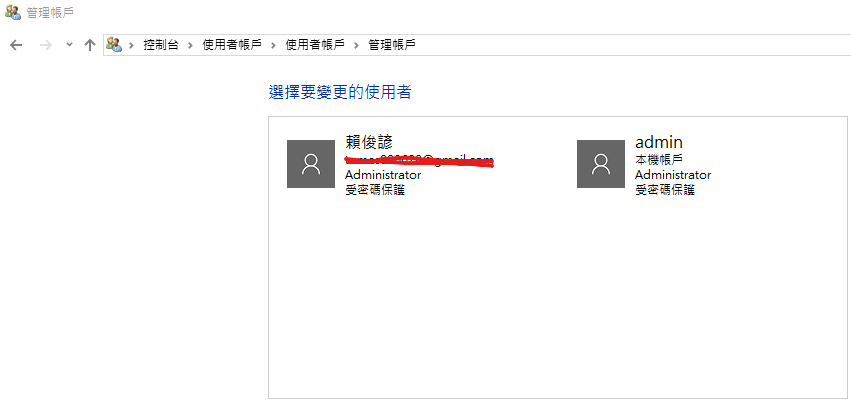Viewport: 851px width, 401px height.
Task: Expand the chevron right after 控制台
Action: coord(190,45)
